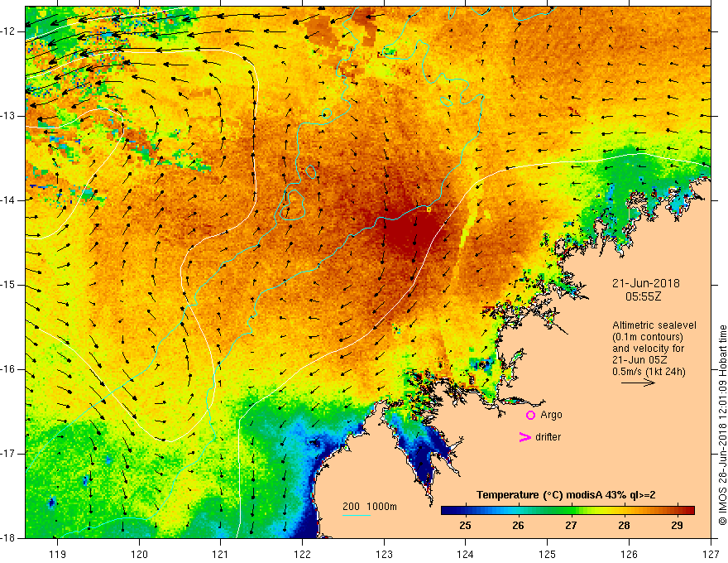
Task: Click the latitude axis label -18
Action: click(8, 538)
